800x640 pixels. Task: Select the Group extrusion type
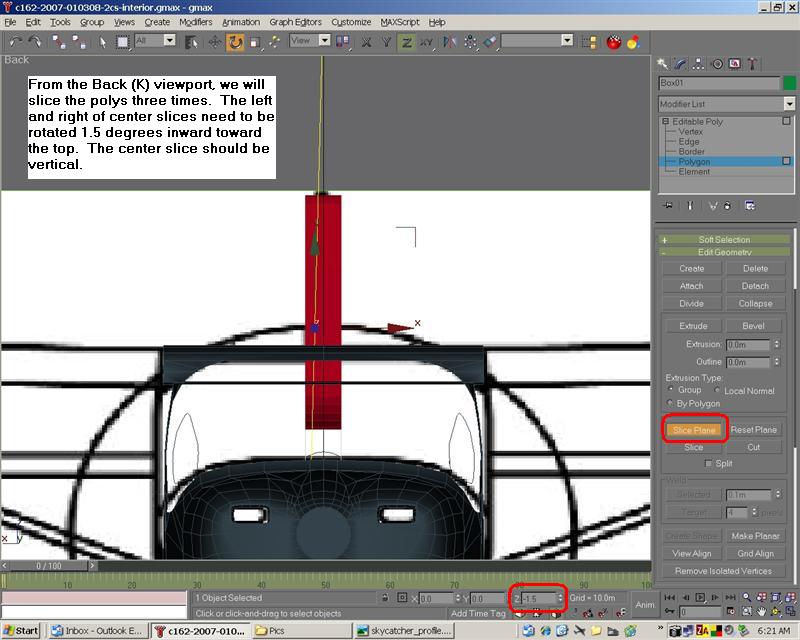tap(671, 389)
